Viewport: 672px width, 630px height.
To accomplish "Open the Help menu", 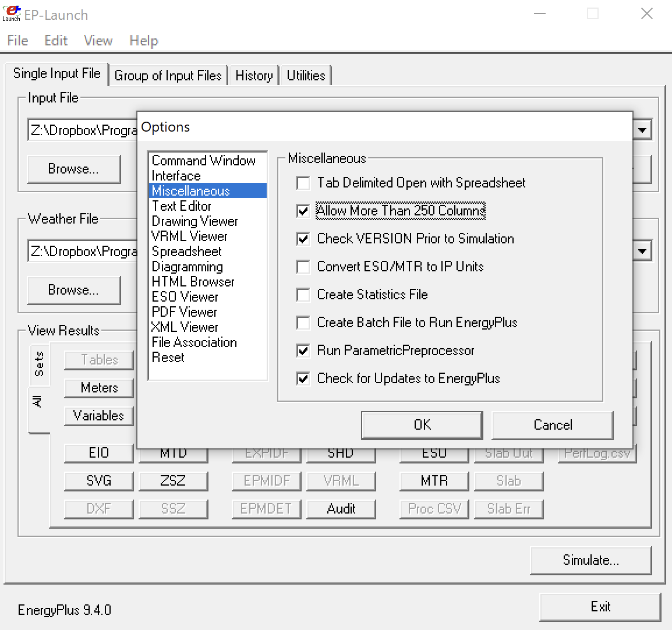I will point(144,41).
